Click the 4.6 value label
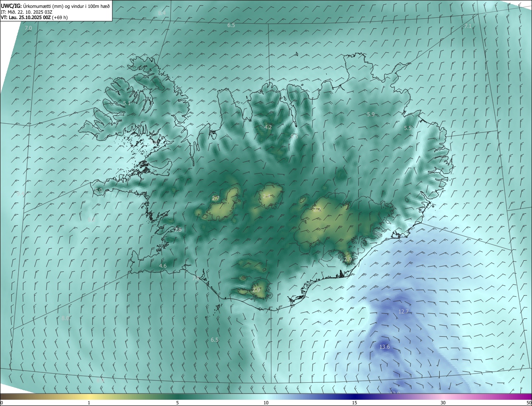Viewport: 532px width, 406px height. tap(163, 266)
